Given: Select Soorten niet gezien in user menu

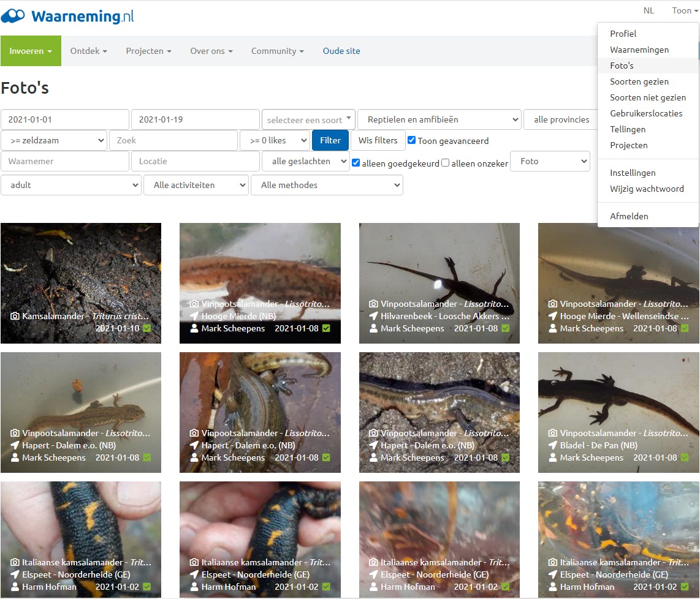Looking at the screenshot, I should tap(649, 97).
